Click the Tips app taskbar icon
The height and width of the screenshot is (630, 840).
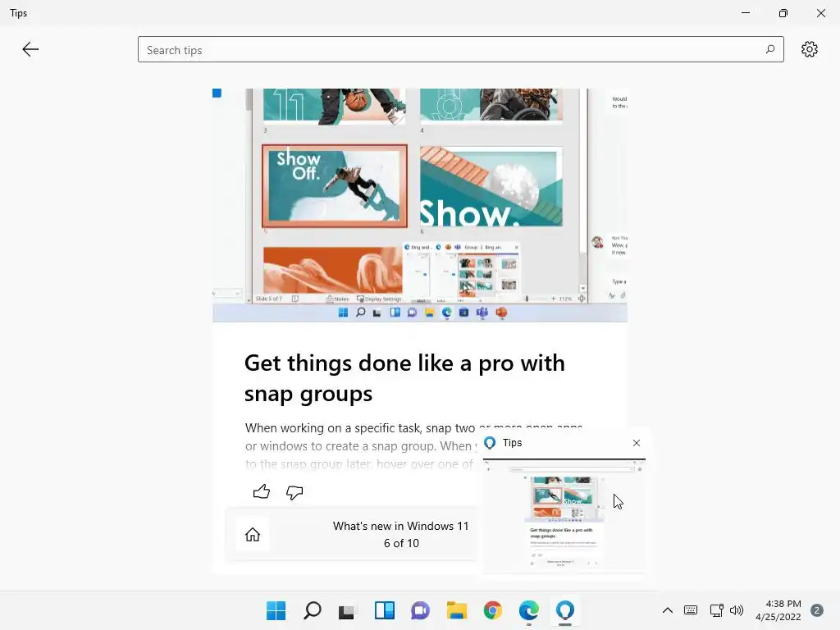click(x=565, y=610)
